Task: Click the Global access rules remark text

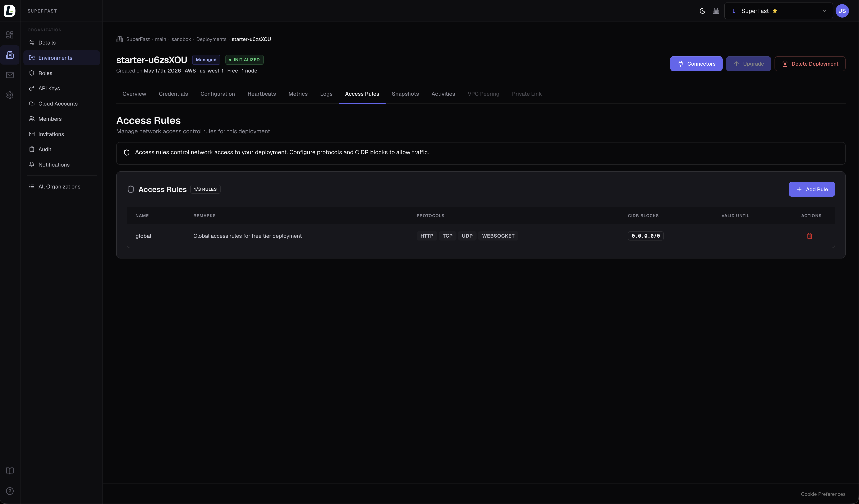Action: [247, 236]
